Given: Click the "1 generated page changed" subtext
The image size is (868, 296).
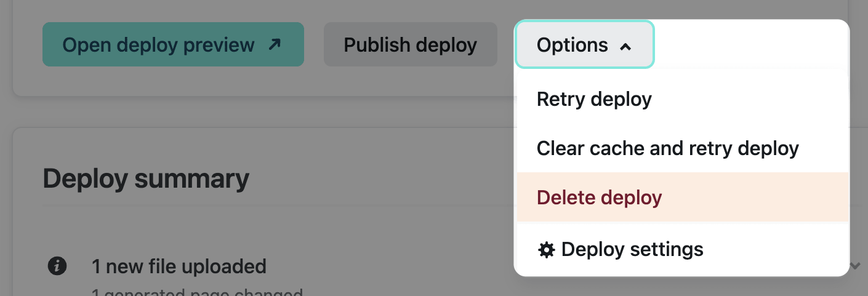Looking at the screenshot, I should tap(197, 292).
